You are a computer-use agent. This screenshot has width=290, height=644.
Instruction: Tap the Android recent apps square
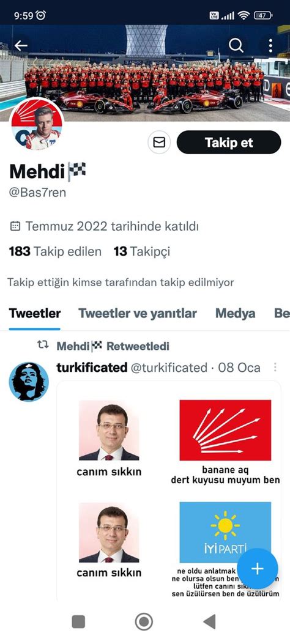tap(78, 622)
